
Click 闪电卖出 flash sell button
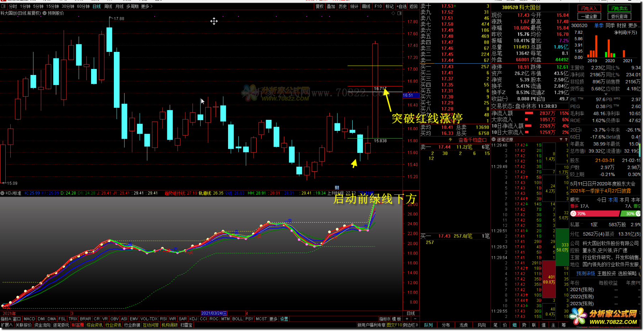[x=619, y=9]
